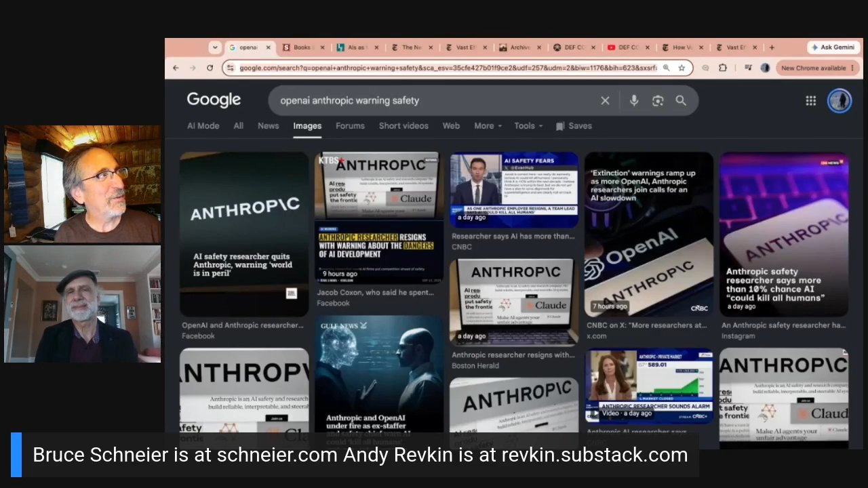Click the zoom magnifier icon in address bar
Image resolution: width=868 pixels, height=488 pixels.
pyautogui.click(x=667, y=68)
